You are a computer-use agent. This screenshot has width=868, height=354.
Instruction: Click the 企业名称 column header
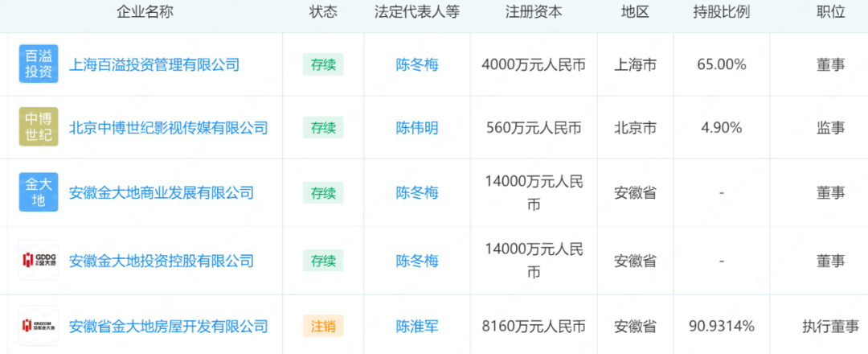[x=145, y=13]
